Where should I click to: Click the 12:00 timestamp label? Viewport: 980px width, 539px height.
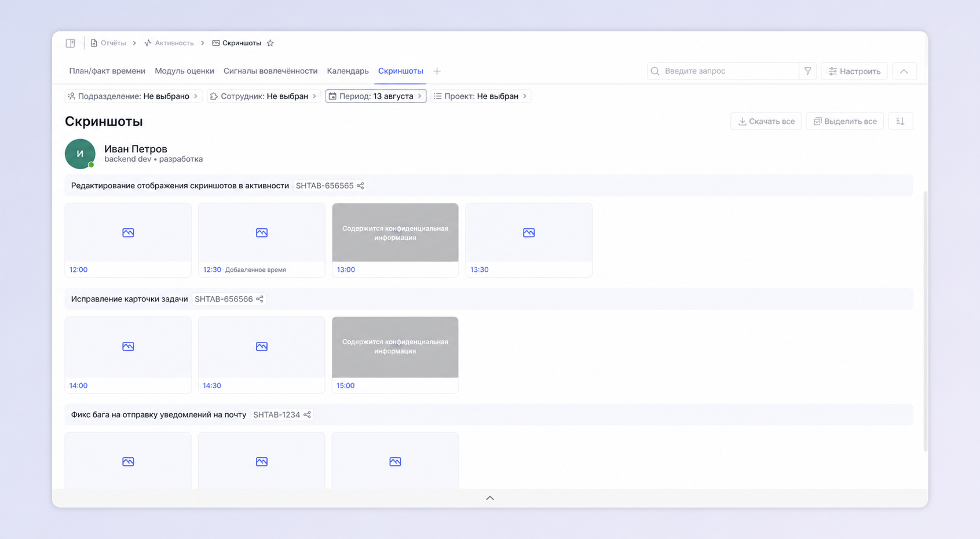coord(78,269)
